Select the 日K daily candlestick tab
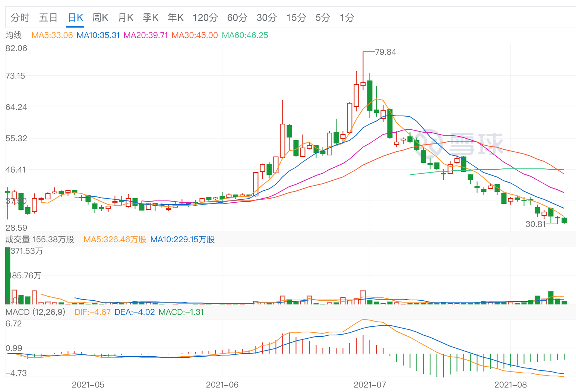 click(x=75, y=18)
